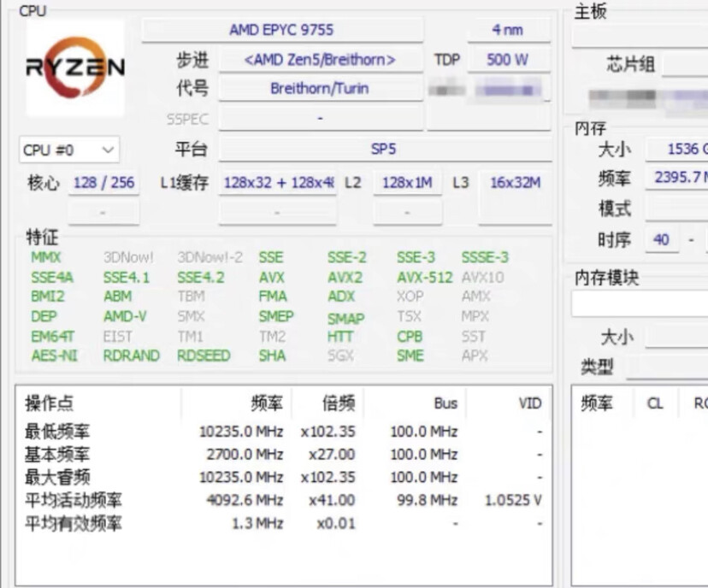
Task: Click the 时序 value 40 field
Action: [661, 240]
